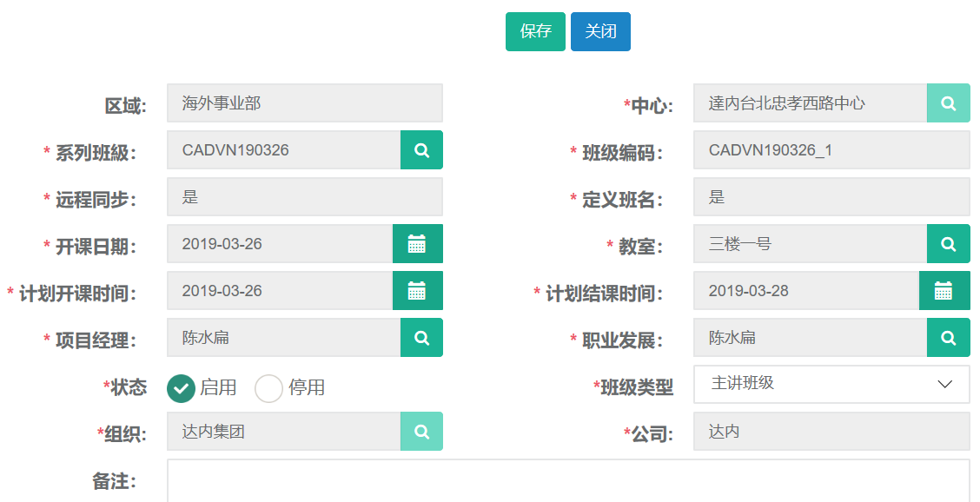Viewport: 980px width, 502px height.
Task: Open lookup for 系列班級 field
Action: pyautogui.click(x=421, y=150)
